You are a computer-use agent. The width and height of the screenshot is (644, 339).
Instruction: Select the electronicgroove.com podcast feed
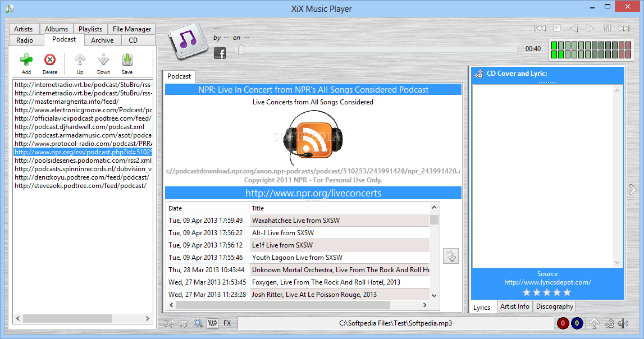point(83,110)
